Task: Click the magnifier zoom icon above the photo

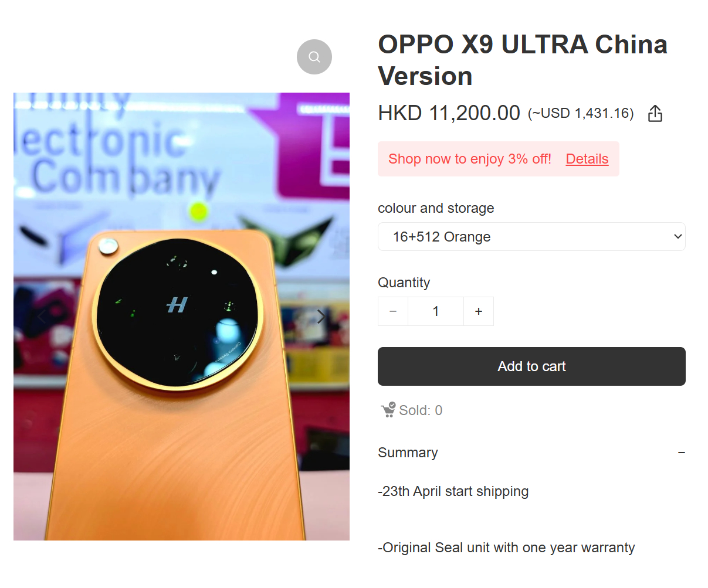Action: 314,57
